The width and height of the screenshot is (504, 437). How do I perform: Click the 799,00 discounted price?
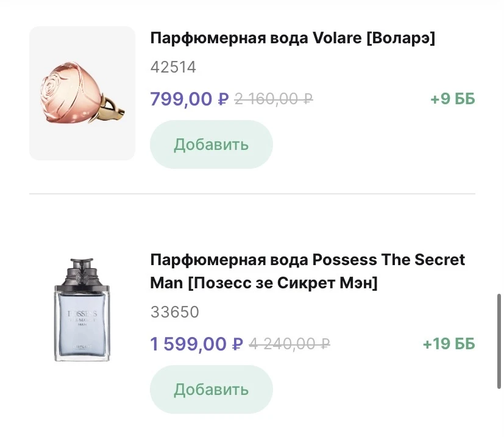coord(182,99)
